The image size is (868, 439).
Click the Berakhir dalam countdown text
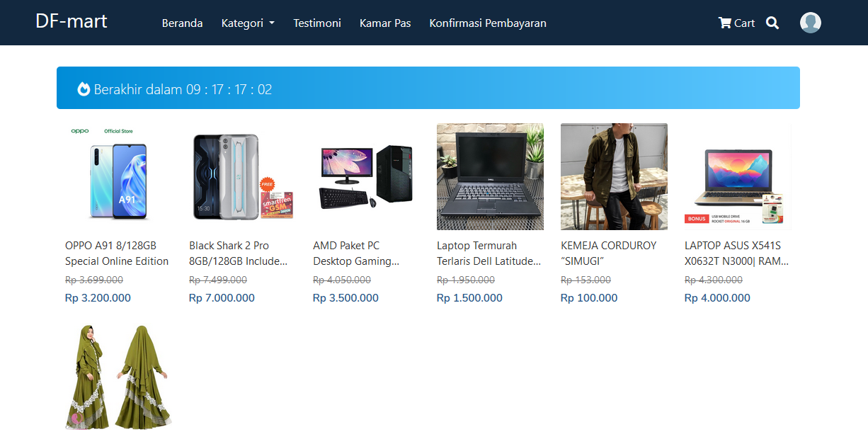click(x=183, y=89)
